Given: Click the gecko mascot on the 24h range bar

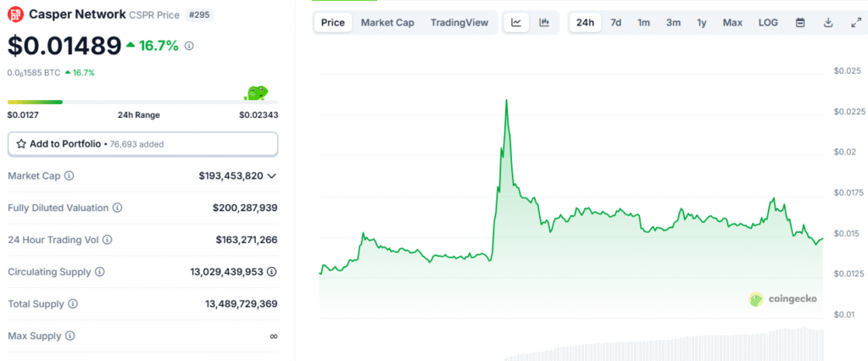Looking at the screenshot, I should pyautogui.click(x=256, y=93).
